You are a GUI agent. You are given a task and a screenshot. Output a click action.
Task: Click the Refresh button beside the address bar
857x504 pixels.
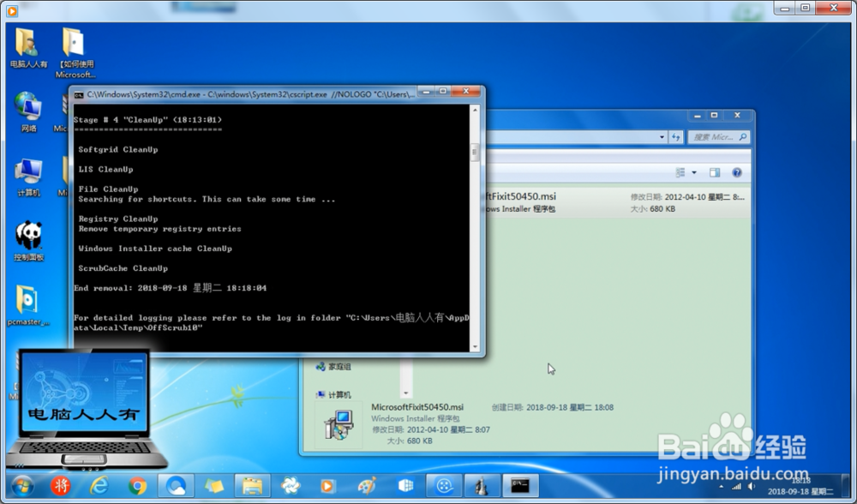tap(676, 137)
